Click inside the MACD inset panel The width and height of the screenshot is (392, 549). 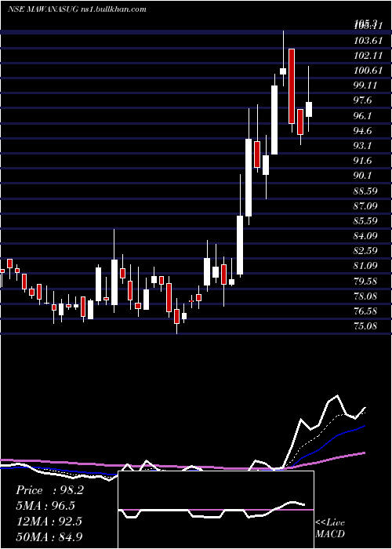[x=216, y=510]
